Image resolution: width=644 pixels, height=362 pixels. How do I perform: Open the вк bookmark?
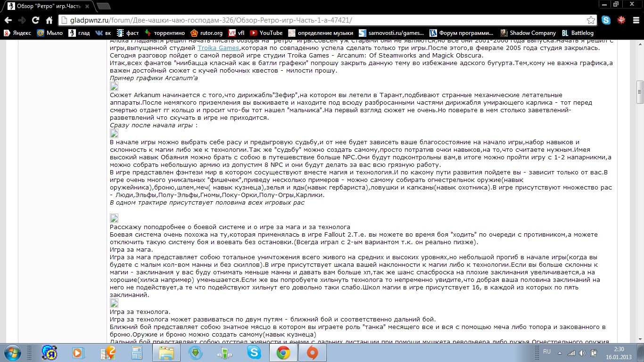coord(103,33)
